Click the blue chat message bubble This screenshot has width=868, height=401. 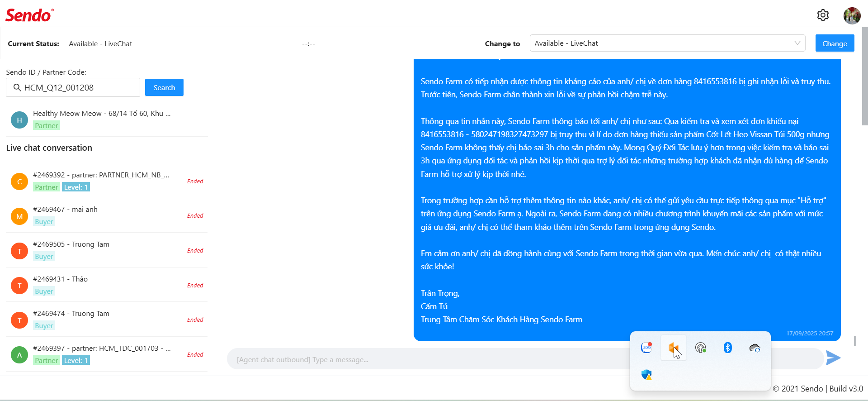(627, 199)
